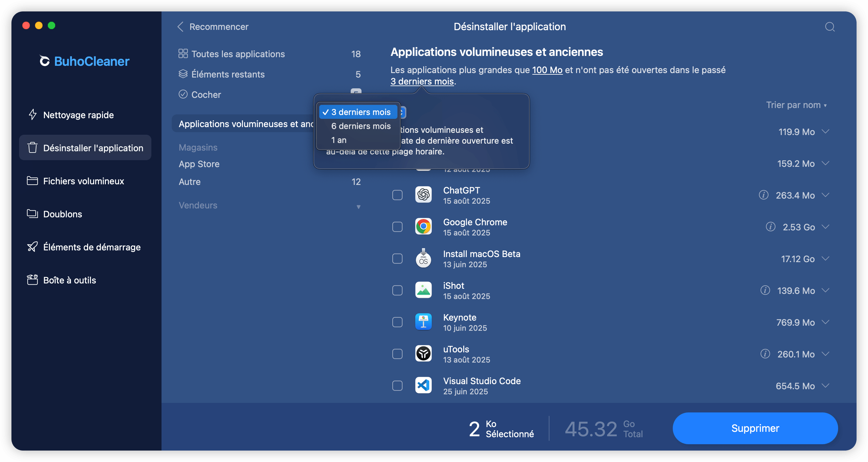Select the Cocher filter row
Viewport: 868px width, 462px height.
point(270,95)
